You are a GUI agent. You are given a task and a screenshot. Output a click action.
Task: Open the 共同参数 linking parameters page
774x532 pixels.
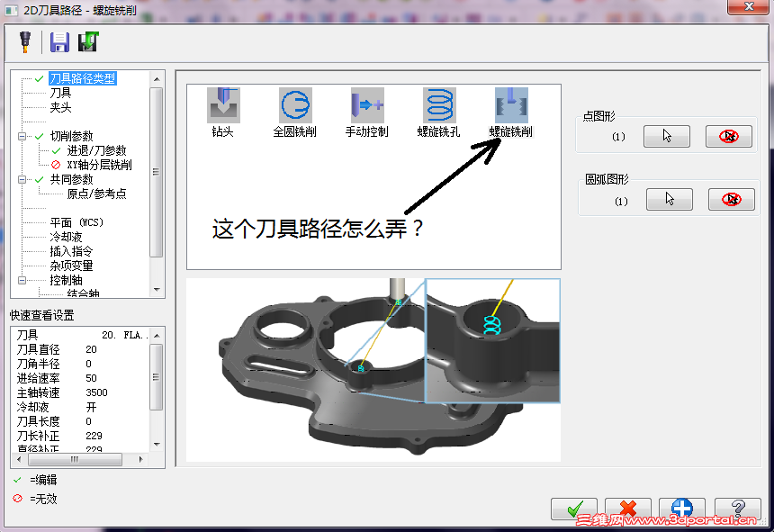72,179
